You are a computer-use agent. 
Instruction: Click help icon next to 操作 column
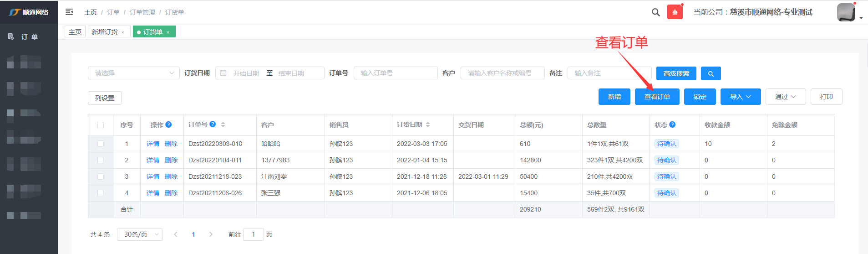tap(168, 124)
